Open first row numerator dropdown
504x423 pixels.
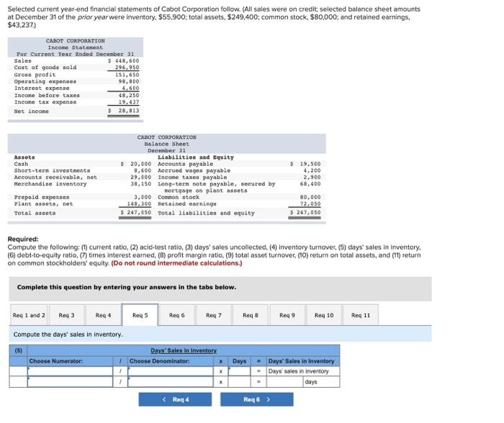click(70, 371)
